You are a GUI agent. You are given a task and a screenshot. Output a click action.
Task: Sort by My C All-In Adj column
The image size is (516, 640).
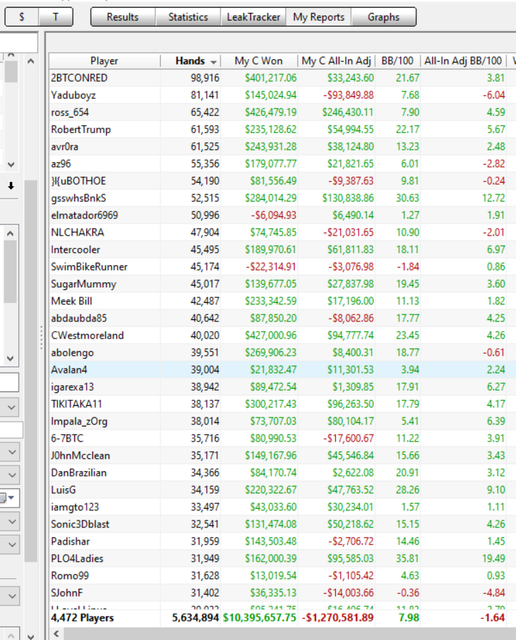(x=336, y=61)
